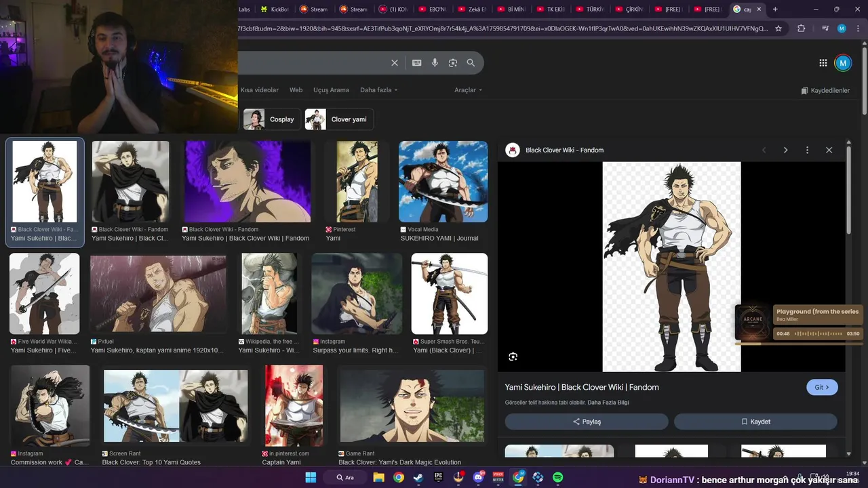Start voice search with the microphone icon
868x488 pixels.
pyautogui.click(x=435, y=63)
